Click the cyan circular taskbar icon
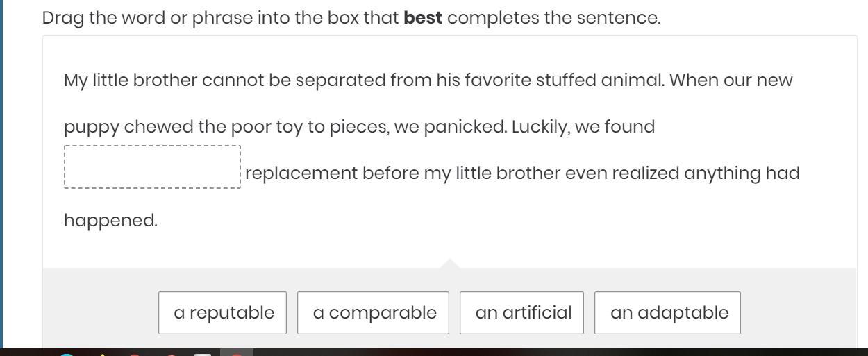Image resolution: width=868 pixels, height=356 pixels. click(x=67, y=355)
